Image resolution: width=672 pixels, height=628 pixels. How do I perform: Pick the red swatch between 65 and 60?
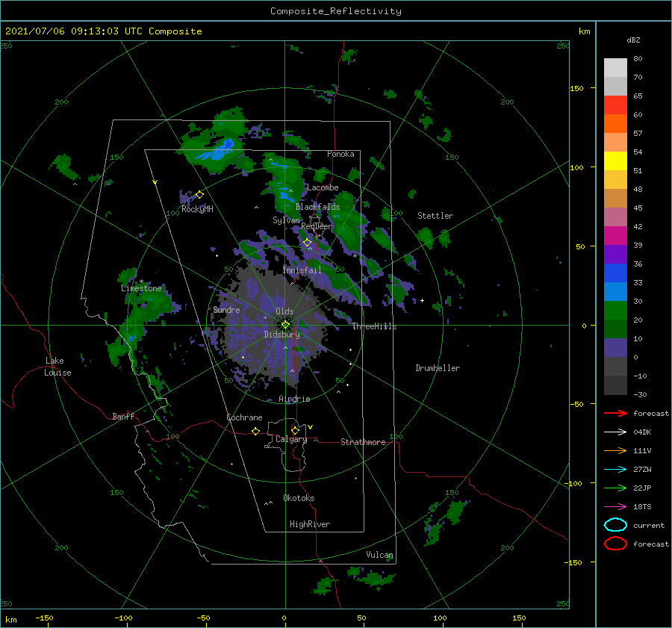coord(615,105)
